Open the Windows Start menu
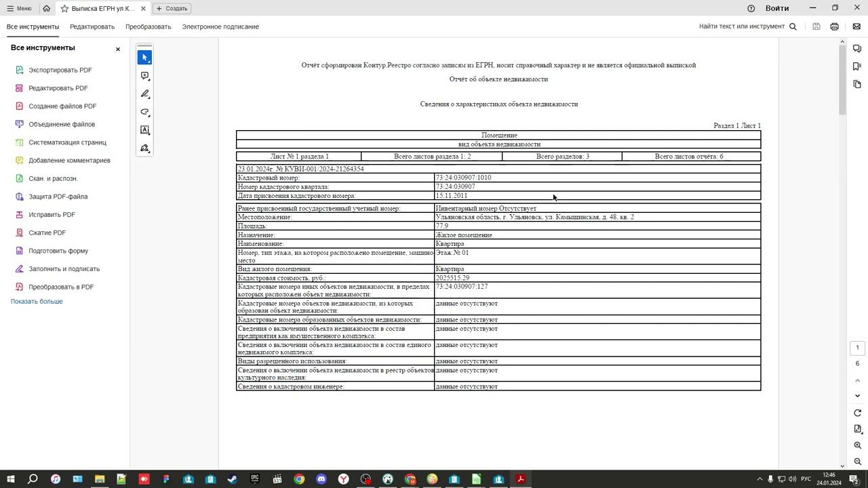The width and height of the screenshot is (868, 488). point(10,479)
